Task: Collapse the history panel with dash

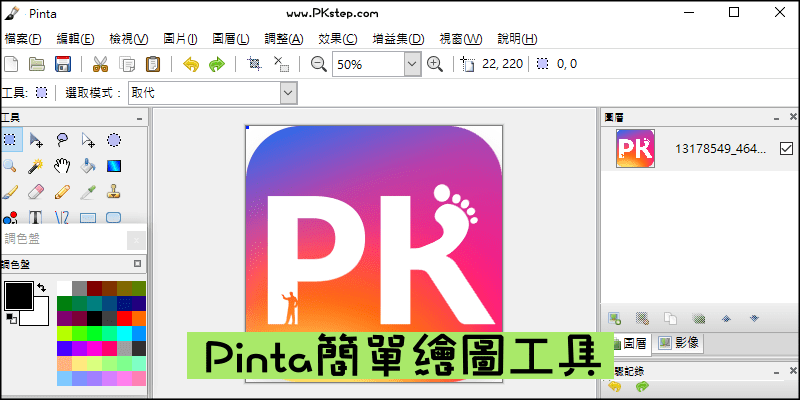Action: [777, 373]
